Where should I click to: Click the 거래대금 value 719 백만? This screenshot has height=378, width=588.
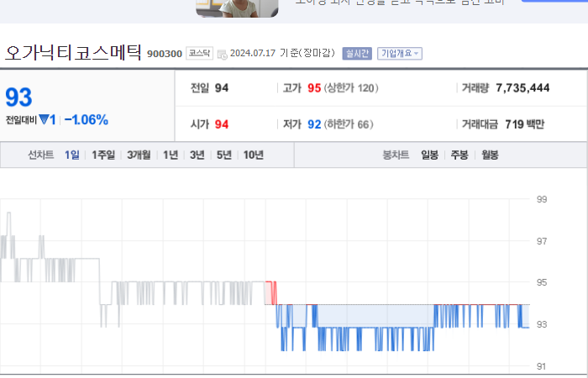(x=525, y=124)
